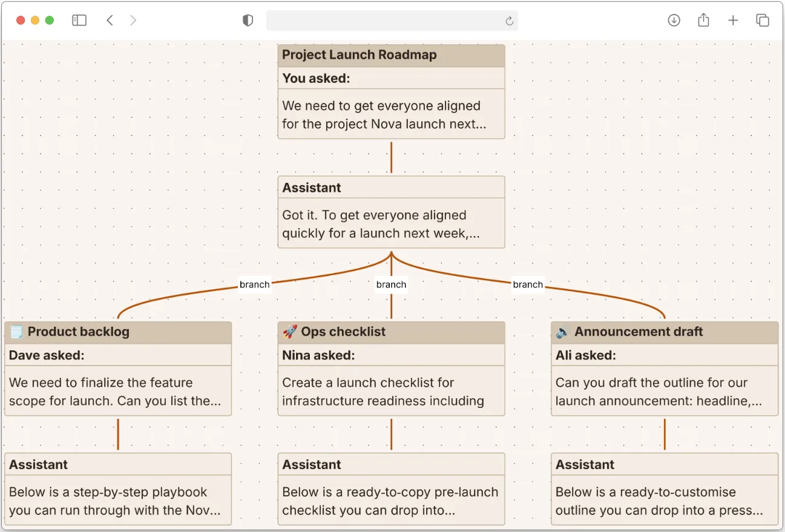Viewport: 785px width, 532px height.
Task: Click the right branch label
Action: 527,284
